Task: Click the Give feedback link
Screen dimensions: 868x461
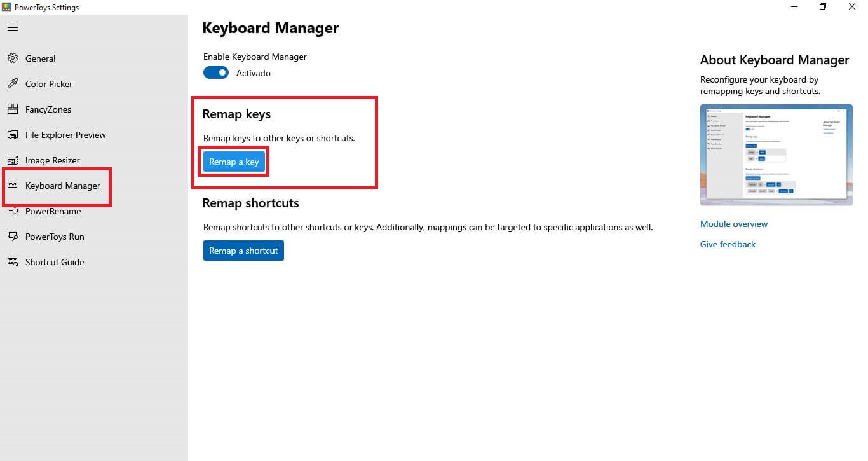Action: point(728,244)
